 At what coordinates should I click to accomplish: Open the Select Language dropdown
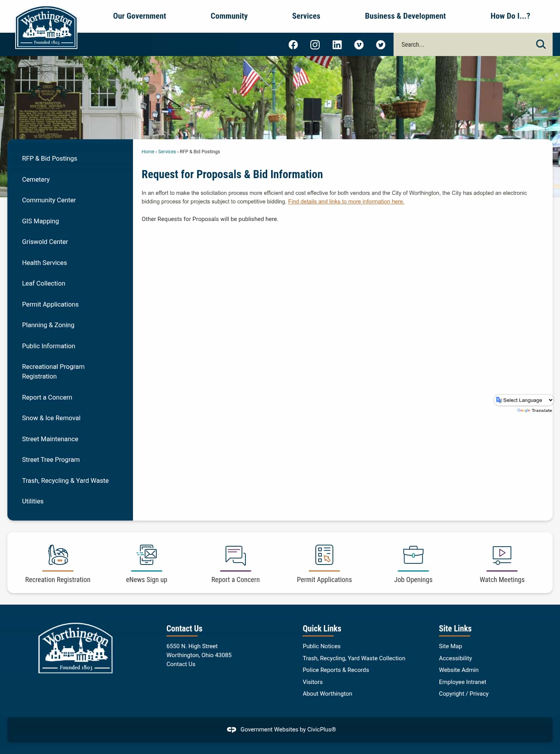[524, 400]
